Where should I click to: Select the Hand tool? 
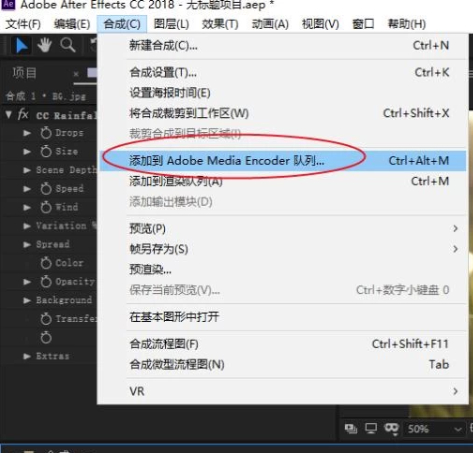[x=44, y=45]
